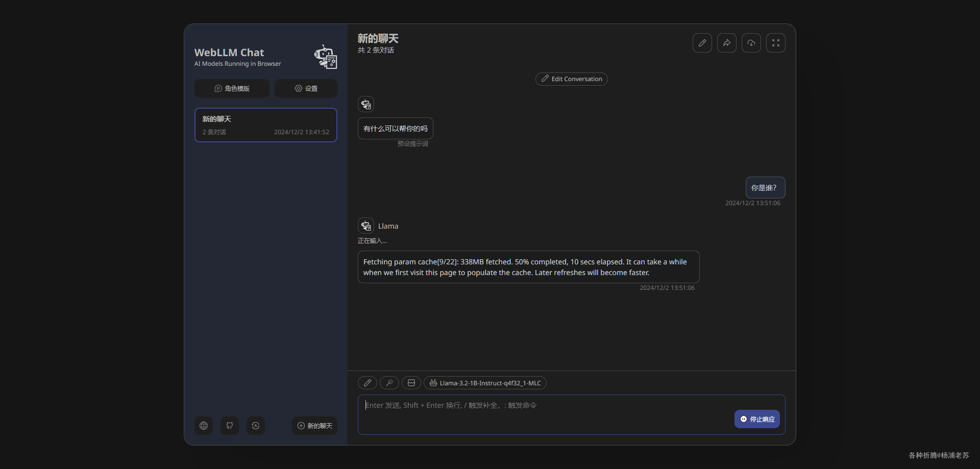Screen dimensions: 980x469
Task: Click the 'Fetching param cache' response message
Action: click(x=529, y=267)
